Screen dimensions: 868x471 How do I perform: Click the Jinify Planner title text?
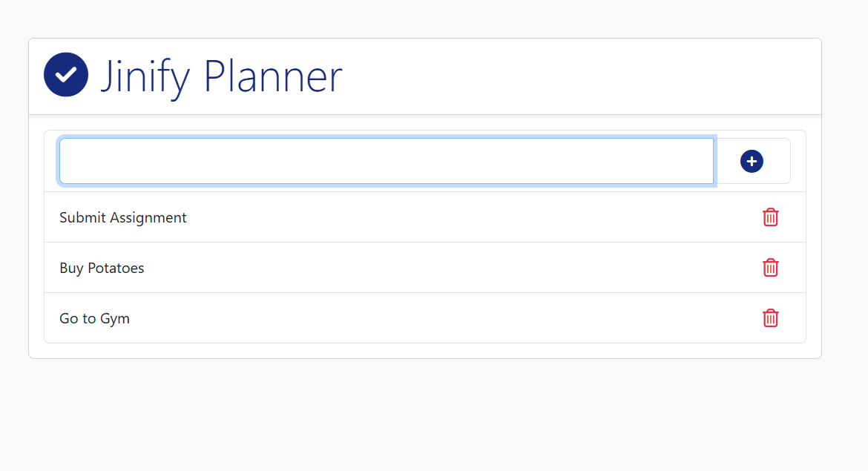pyautogui.click(x=221, y=76)
